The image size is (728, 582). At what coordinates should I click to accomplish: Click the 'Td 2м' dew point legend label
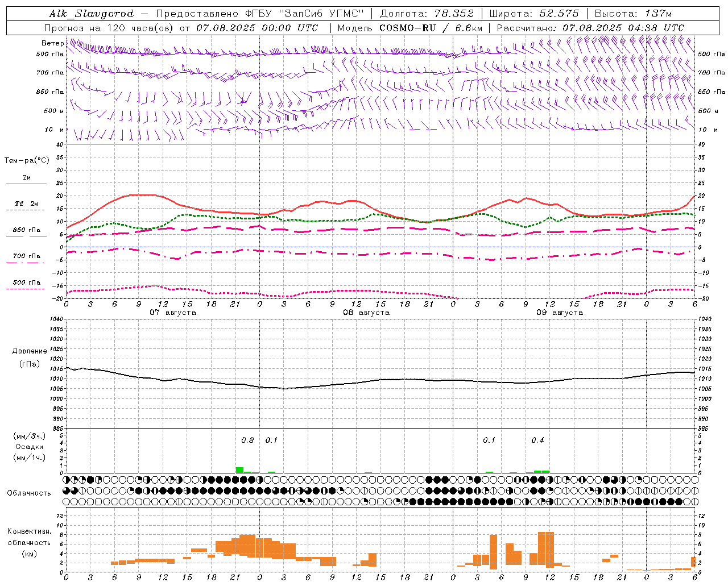click(x=26, y=203)
